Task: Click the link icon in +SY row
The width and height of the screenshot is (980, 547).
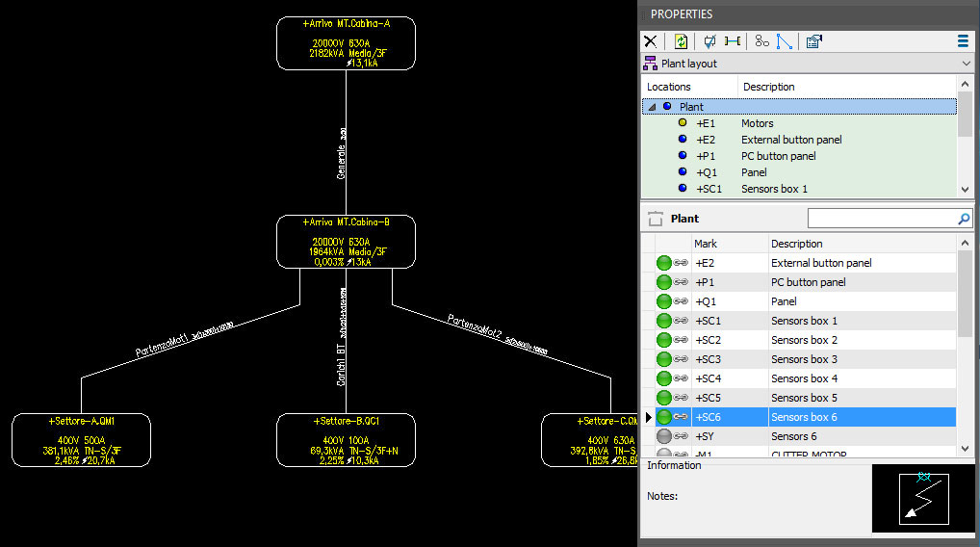Action: tap(681, 436)
